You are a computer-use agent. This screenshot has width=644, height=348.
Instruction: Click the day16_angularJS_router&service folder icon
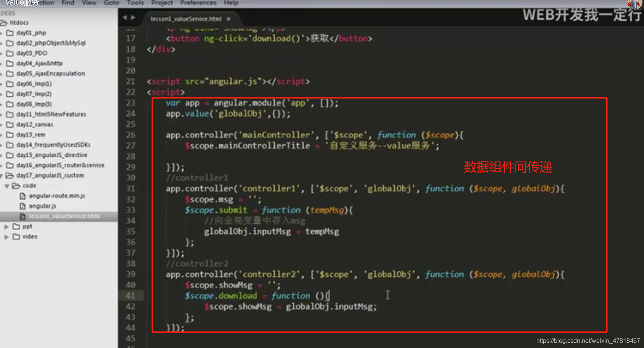pyautogui.click(x=10, y=165)
